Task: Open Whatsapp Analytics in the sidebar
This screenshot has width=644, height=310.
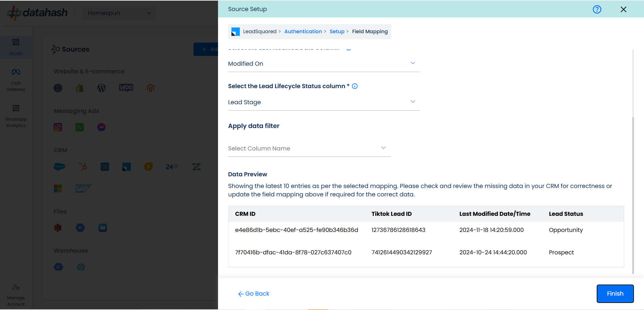Action: click(16, 116)
